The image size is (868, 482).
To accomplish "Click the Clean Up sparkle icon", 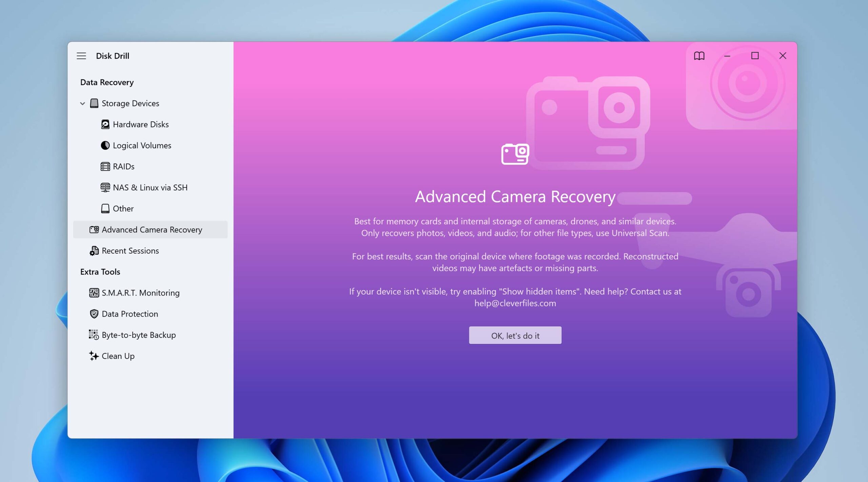I will [94, 356].
